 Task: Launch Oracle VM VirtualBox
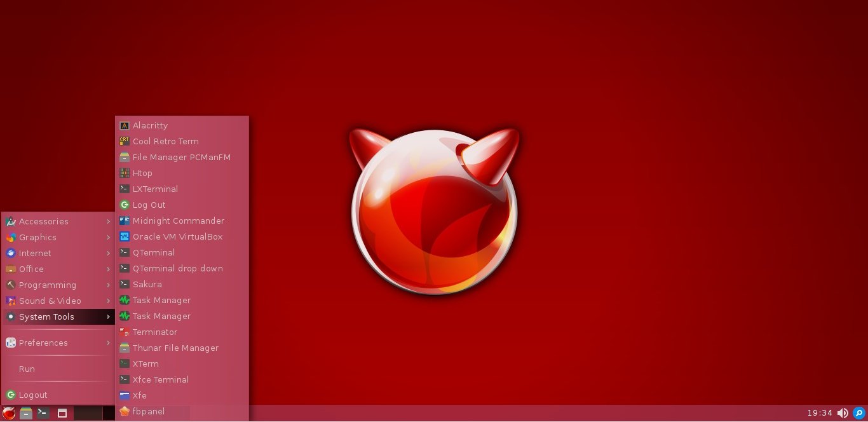[177, 236]
